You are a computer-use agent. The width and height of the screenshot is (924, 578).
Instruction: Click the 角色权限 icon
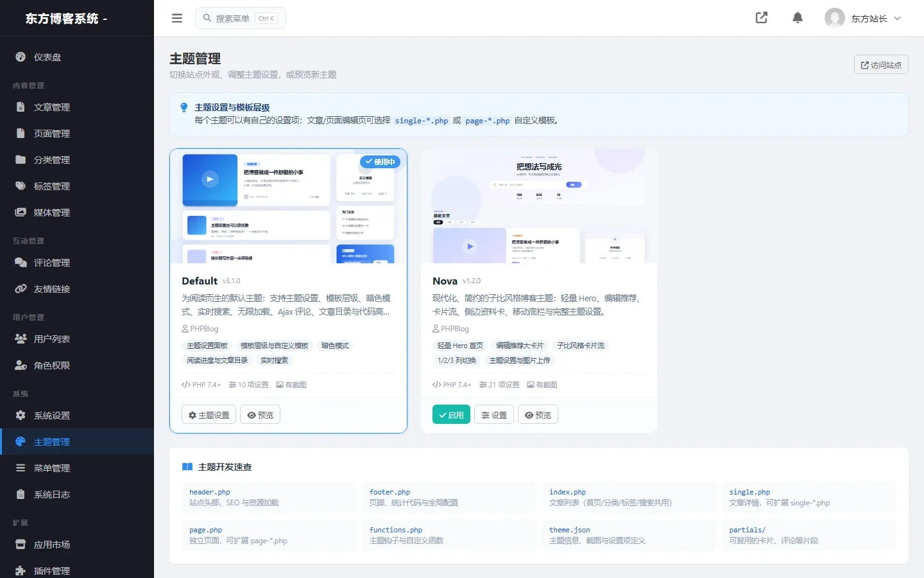coord(21,365)
